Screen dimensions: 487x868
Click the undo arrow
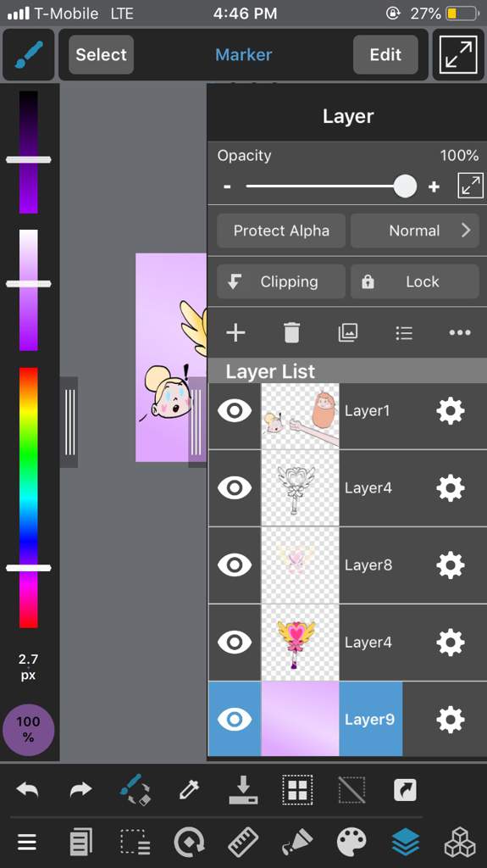[27, 789]
